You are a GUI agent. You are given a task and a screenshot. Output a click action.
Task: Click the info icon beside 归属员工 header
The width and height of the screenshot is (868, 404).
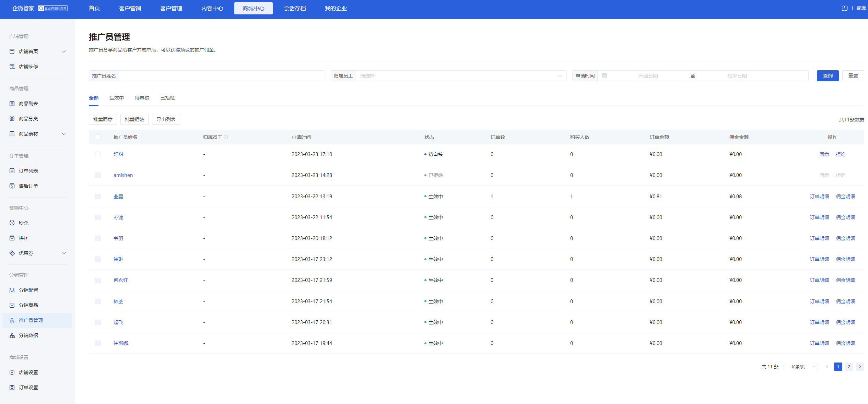(x=226, y=137)
